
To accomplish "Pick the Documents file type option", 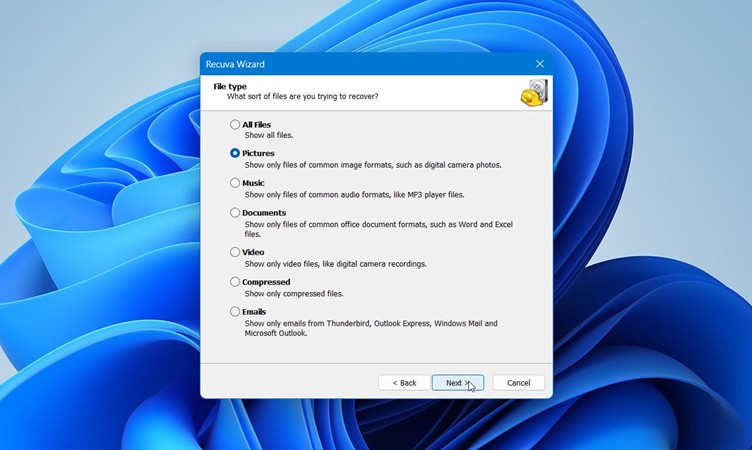I will coord(235,213).
